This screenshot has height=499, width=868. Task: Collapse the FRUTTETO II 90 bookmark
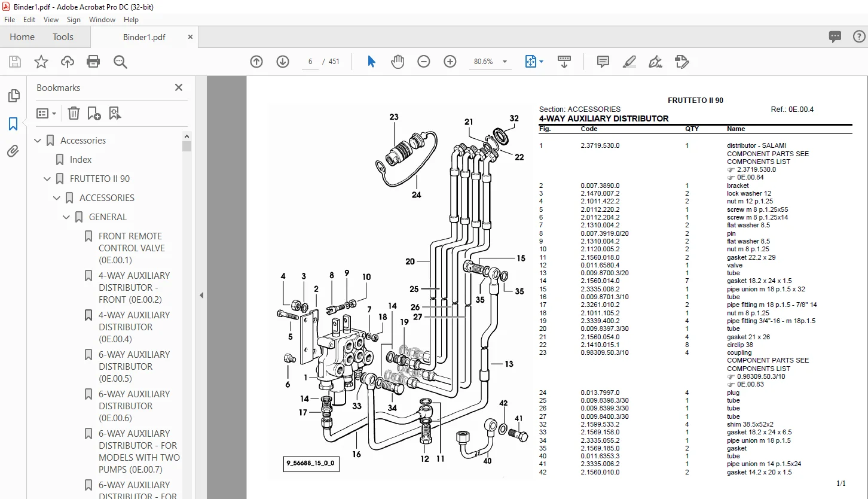coord(48,179)
